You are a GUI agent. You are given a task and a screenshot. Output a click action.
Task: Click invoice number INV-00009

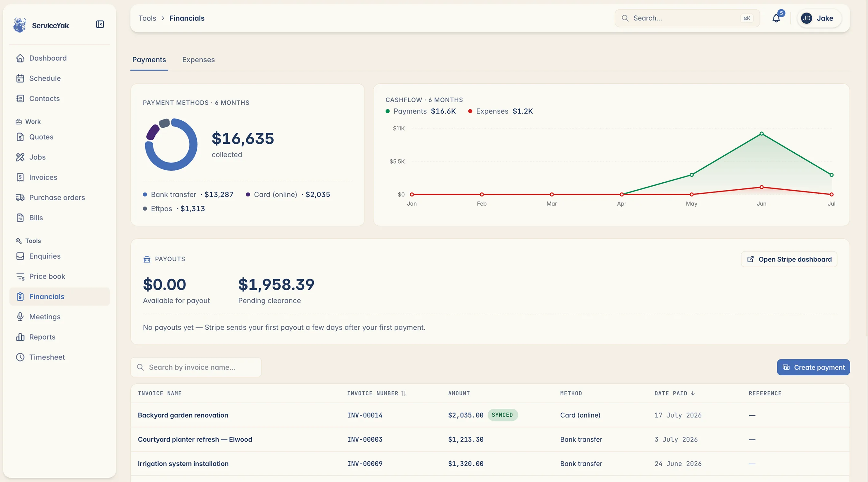[x=365, y=464]
